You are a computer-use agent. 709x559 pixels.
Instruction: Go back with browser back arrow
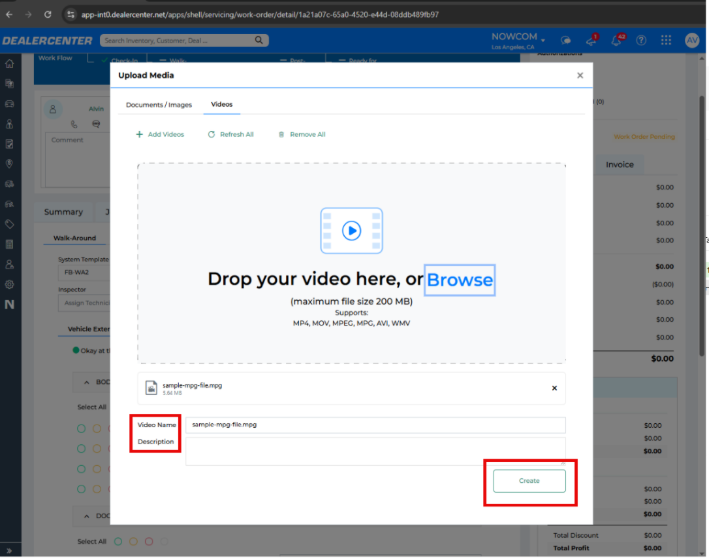(9, 14)
